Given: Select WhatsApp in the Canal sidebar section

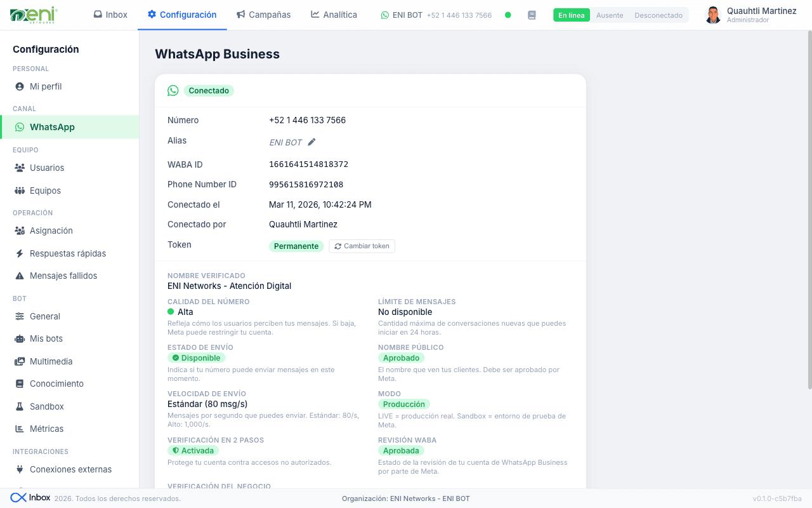Looking at the screenshot, I should point(70,127).
